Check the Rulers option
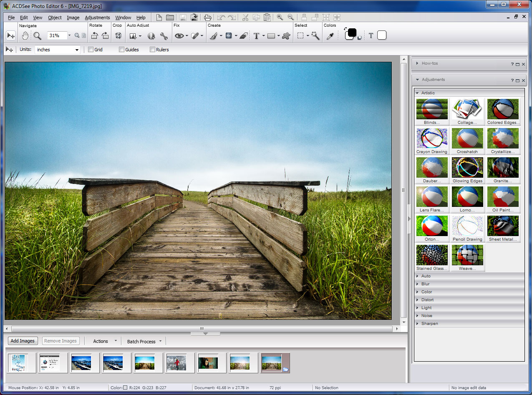The image size is (532, 395). pyautogui.click(x=152, y=50)
